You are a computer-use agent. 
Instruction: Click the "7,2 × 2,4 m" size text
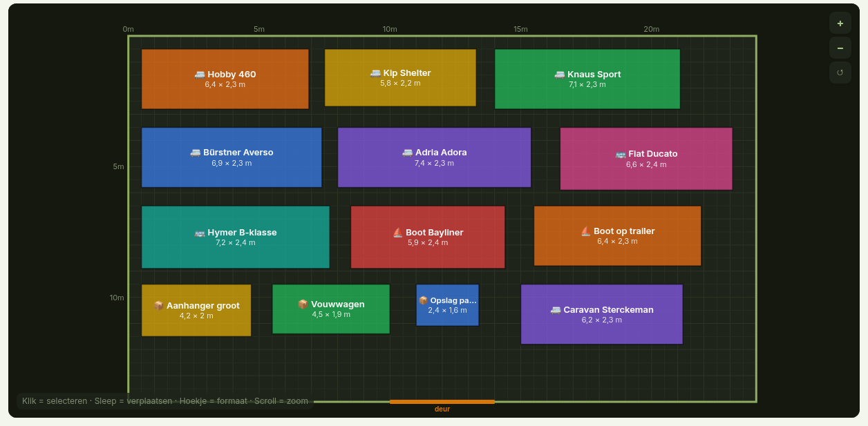tap(236, 243)
